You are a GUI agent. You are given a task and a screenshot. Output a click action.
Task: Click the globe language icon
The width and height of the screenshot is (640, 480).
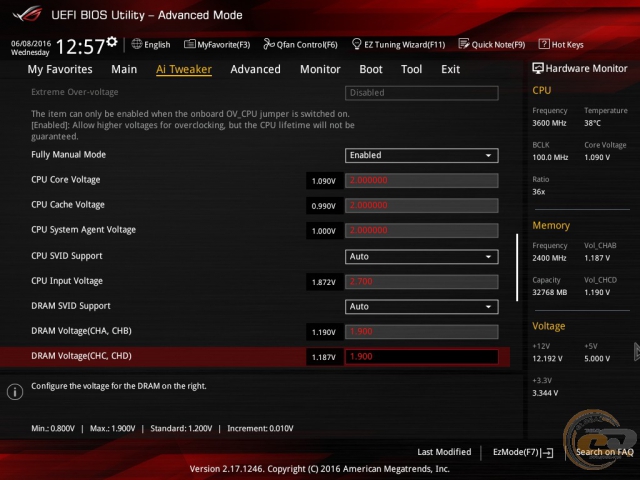click(137, 44)
